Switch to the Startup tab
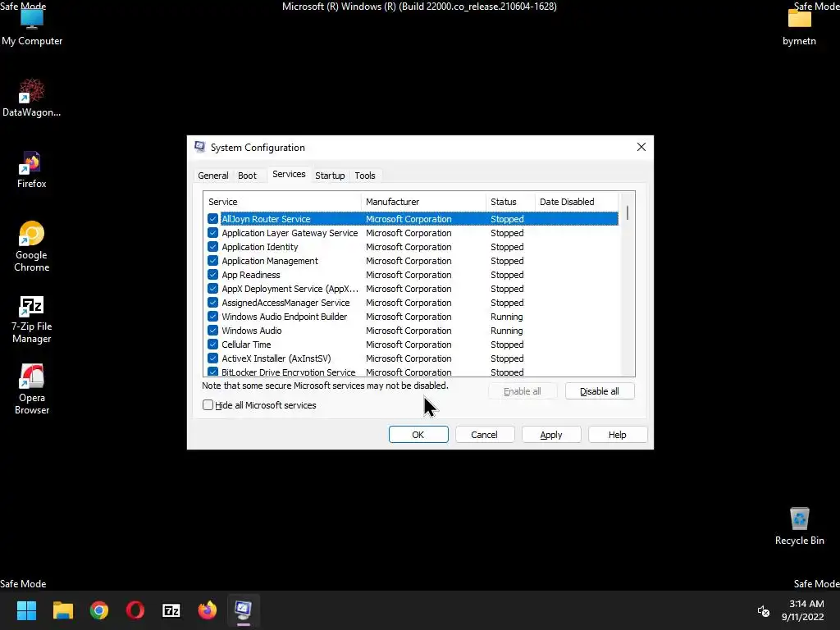 tap(330, 176)
